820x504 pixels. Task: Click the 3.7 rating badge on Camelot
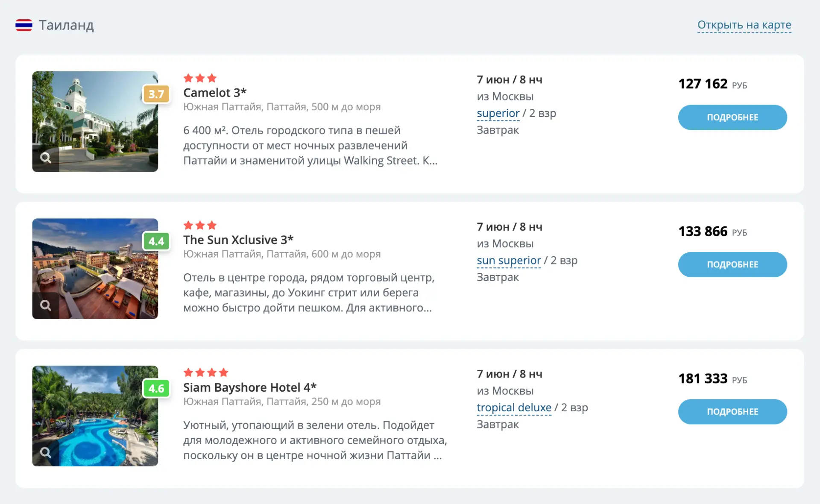click(x=156, y=94)
